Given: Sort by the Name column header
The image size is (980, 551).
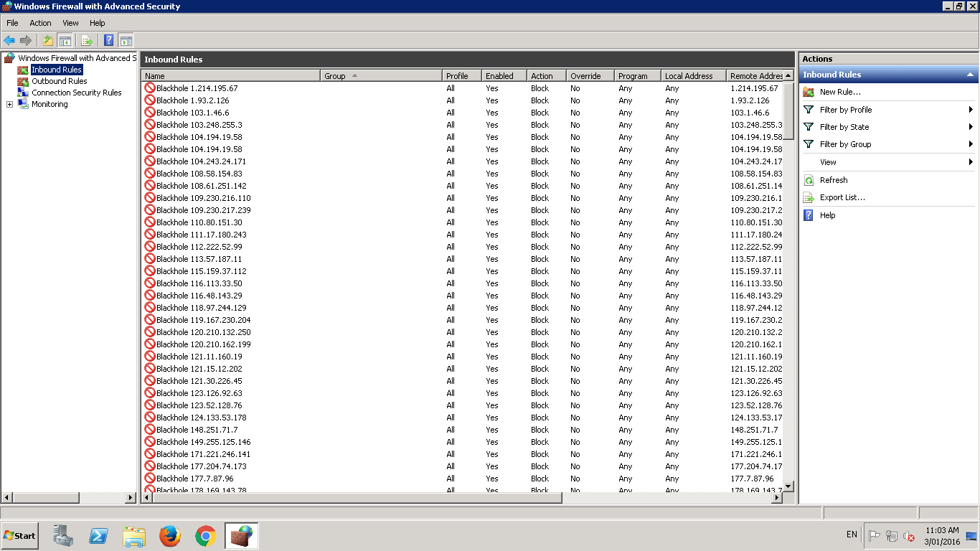Looking at the screenshot, I should 230,75.
